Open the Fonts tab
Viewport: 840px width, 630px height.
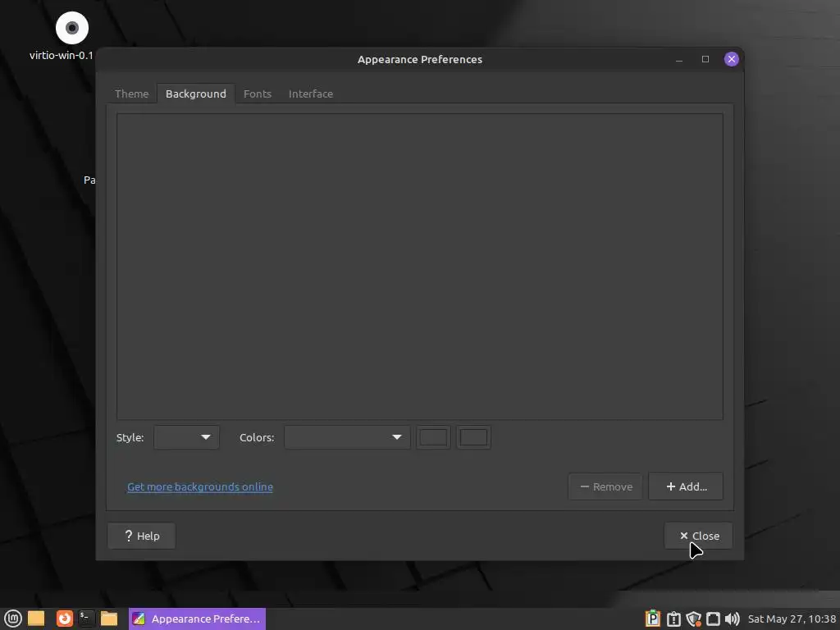[x=257, y=94]
